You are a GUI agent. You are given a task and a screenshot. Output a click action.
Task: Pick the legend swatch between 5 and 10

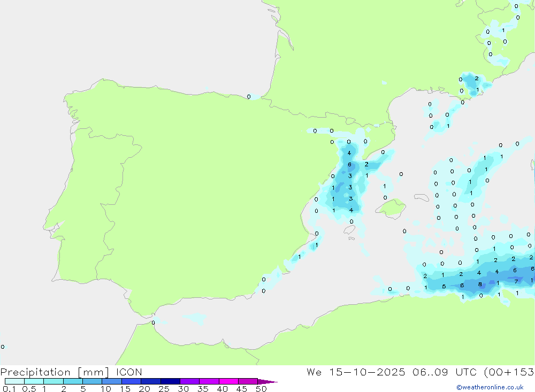point(92,381)
